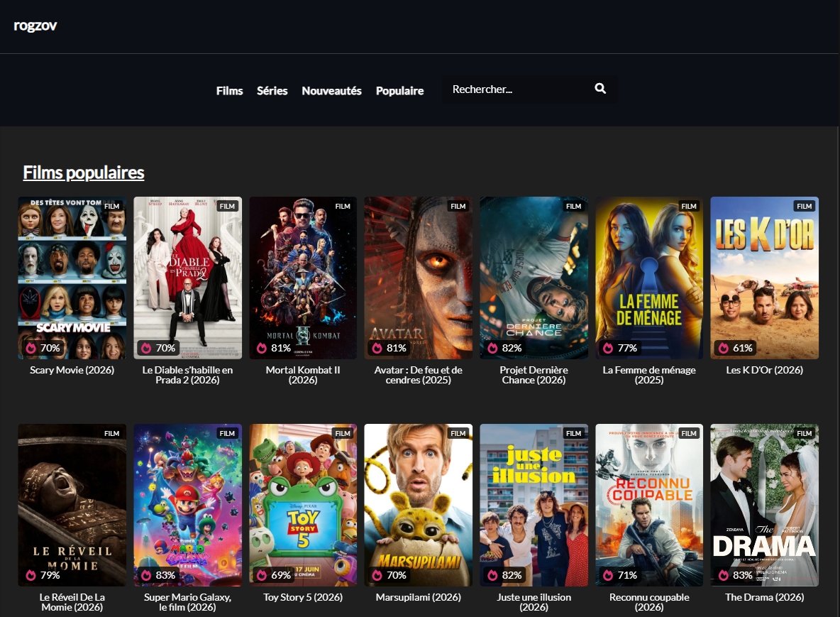Open La Femme de ménage poster
The width and height of the screenshot is (840, 617).
[648, 278]
